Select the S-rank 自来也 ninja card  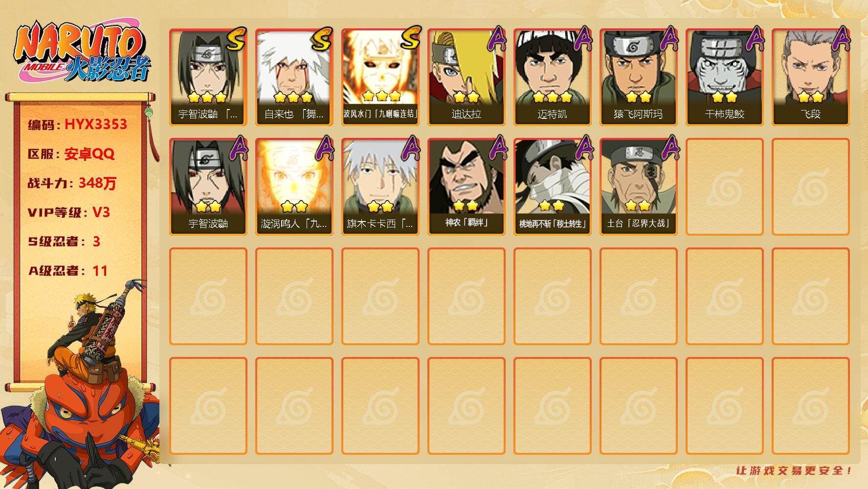[294, 77]
